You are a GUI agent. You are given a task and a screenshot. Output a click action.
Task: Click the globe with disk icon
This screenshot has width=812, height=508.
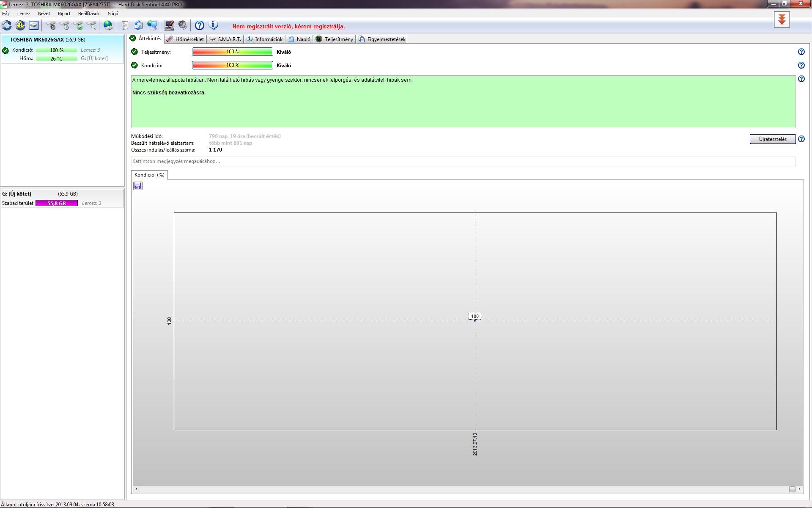point(108,25)
